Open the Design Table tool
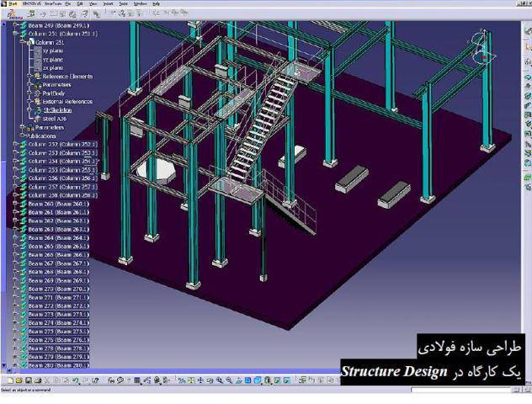Image resolution: width=532 pixels, height=404 pixels. click(x=136, y=380)
